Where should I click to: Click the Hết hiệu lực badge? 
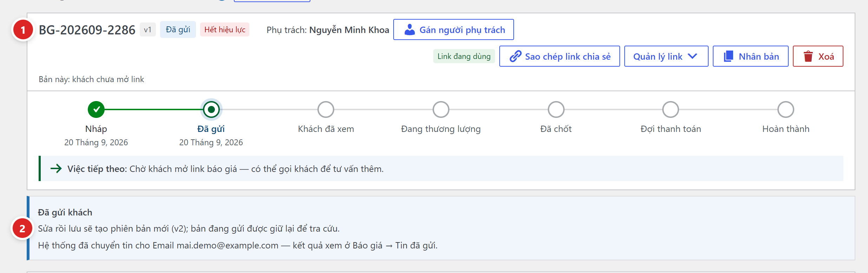225,29
